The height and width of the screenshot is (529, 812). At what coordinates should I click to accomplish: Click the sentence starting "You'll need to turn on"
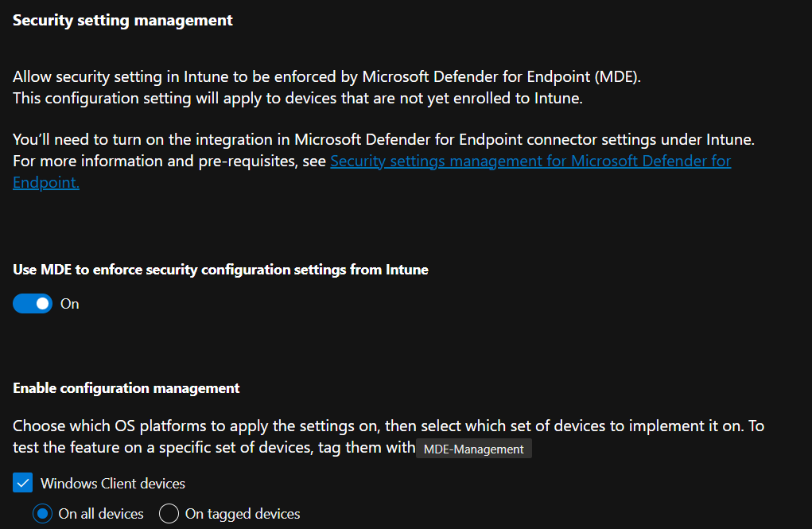point(384,139)
